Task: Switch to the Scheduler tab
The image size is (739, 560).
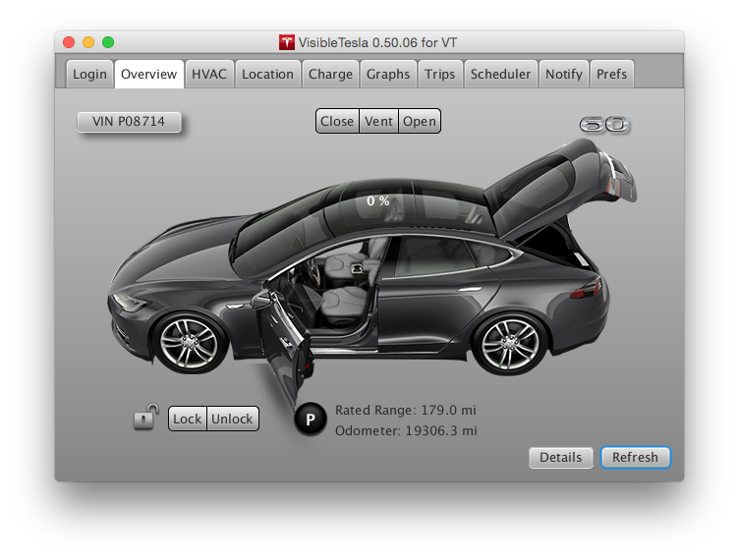Action: pos(500,74)
